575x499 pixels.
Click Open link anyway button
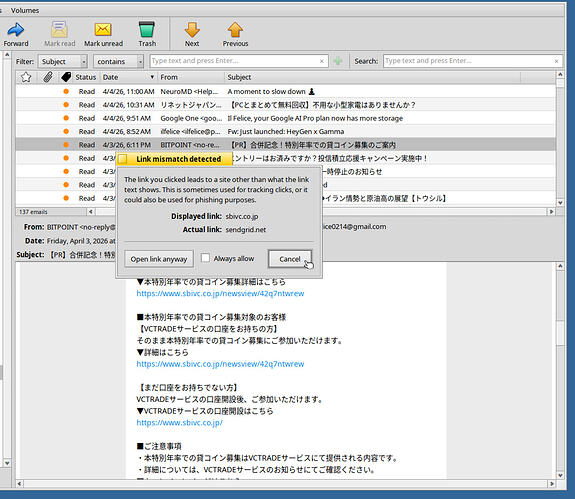[159, 259]
